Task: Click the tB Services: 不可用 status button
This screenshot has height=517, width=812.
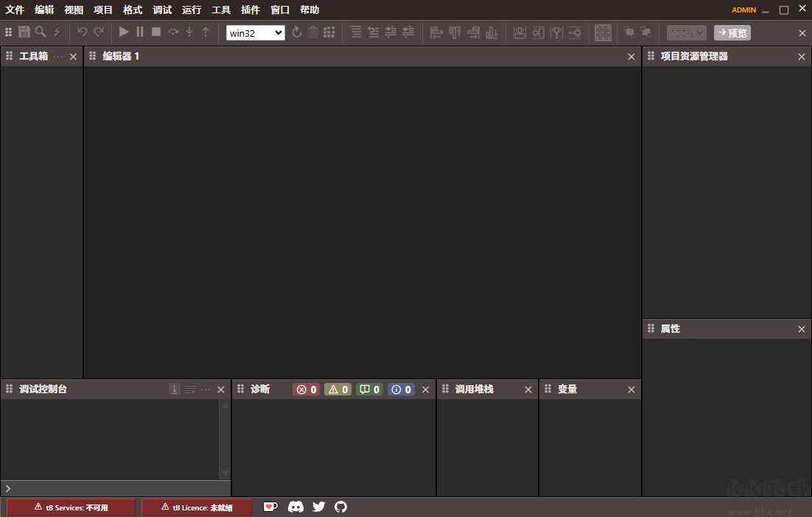Action: click(x=71, y=507)
